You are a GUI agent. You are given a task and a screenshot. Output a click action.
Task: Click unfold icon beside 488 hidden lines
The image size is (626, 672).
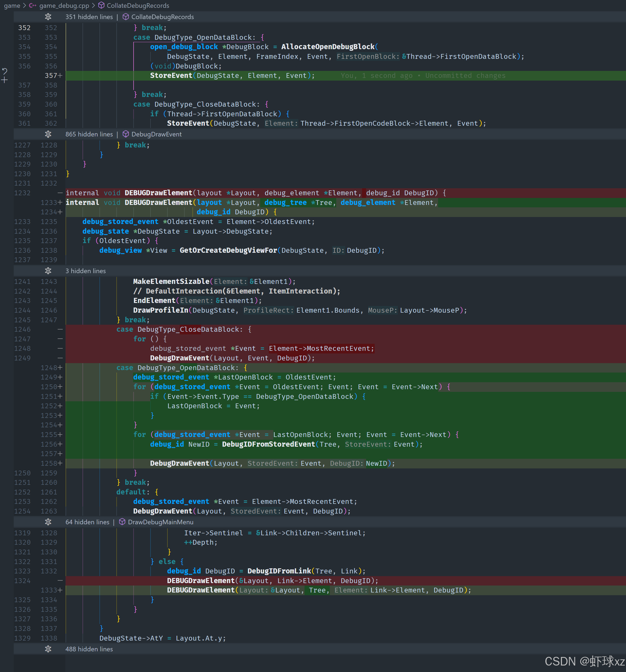click(48, 649)
